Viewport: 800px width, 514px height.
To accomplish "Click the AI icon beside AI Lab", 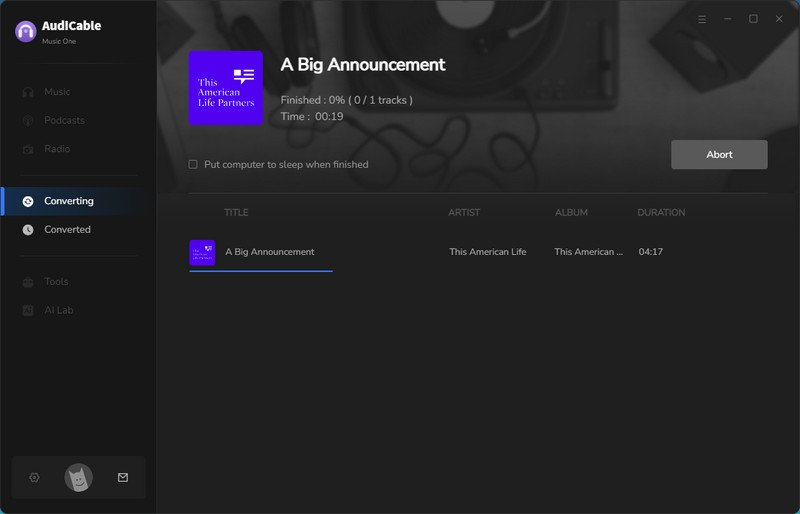I will (28, 310).
